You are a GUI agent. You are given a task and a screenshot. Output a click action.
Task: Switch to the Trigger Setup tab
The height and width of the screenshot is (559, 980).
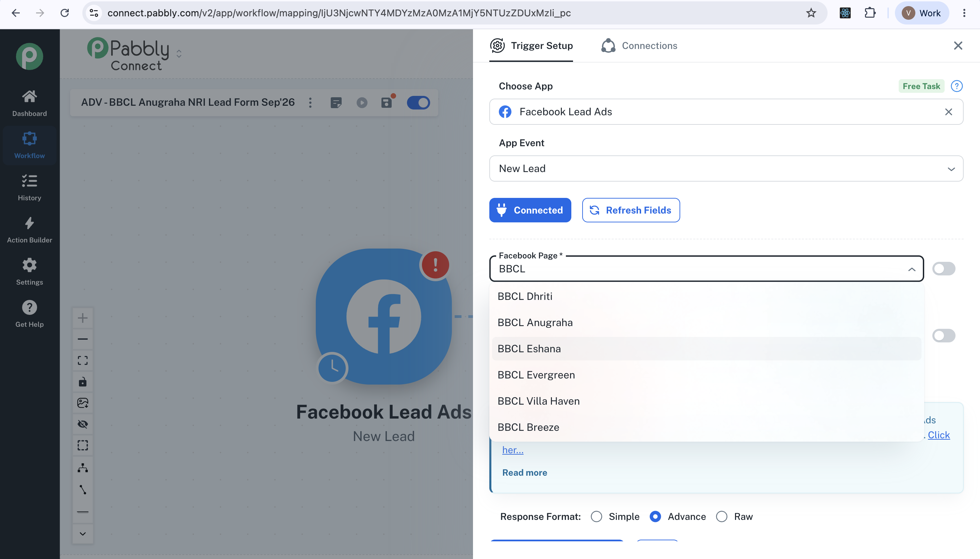click(x=531, y=46)
